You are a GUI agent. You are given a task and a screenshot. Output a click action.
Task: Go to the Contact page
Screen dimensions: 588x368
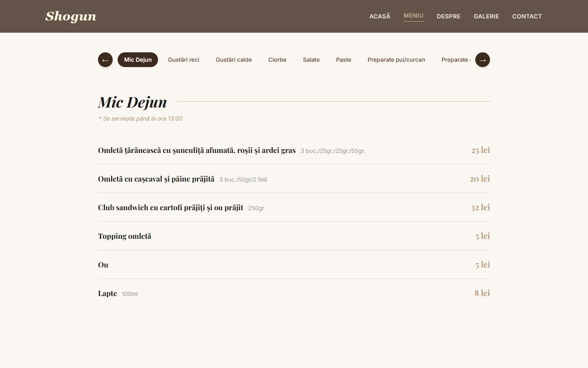527,16
